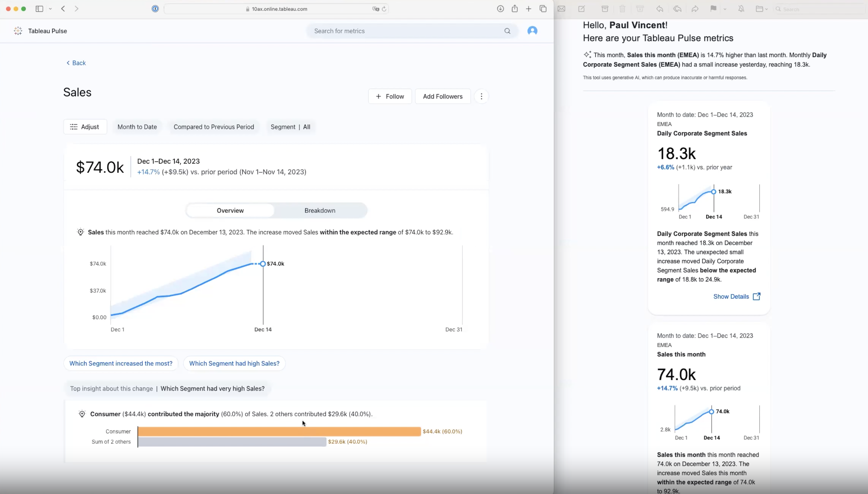Compose a new message in Mail

(x=582, y=9)
